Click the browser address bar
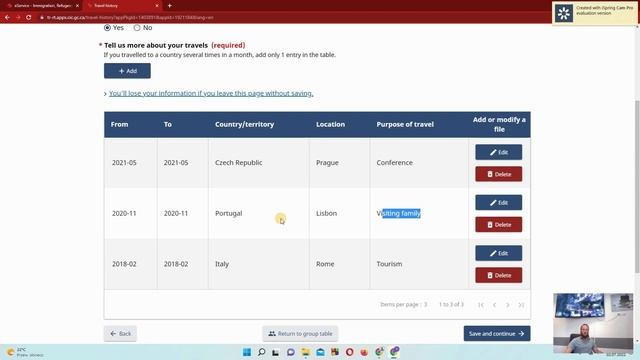 pyautogui.click(x=286, y=18)
